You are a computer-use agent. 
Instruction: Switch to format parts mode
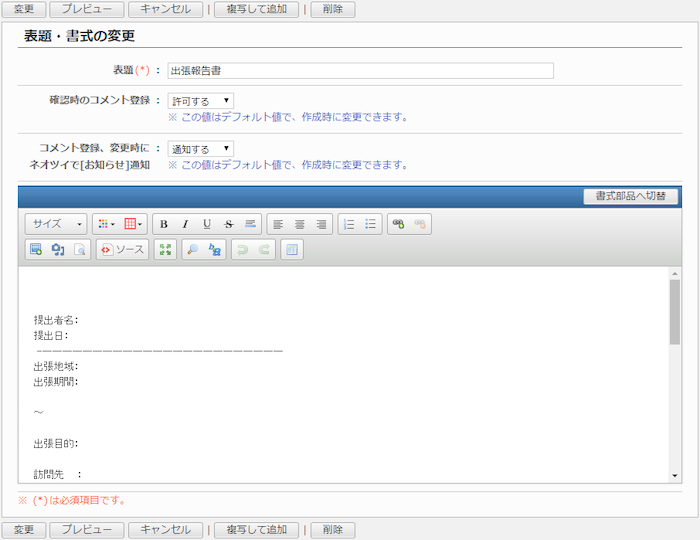[630, 196]
